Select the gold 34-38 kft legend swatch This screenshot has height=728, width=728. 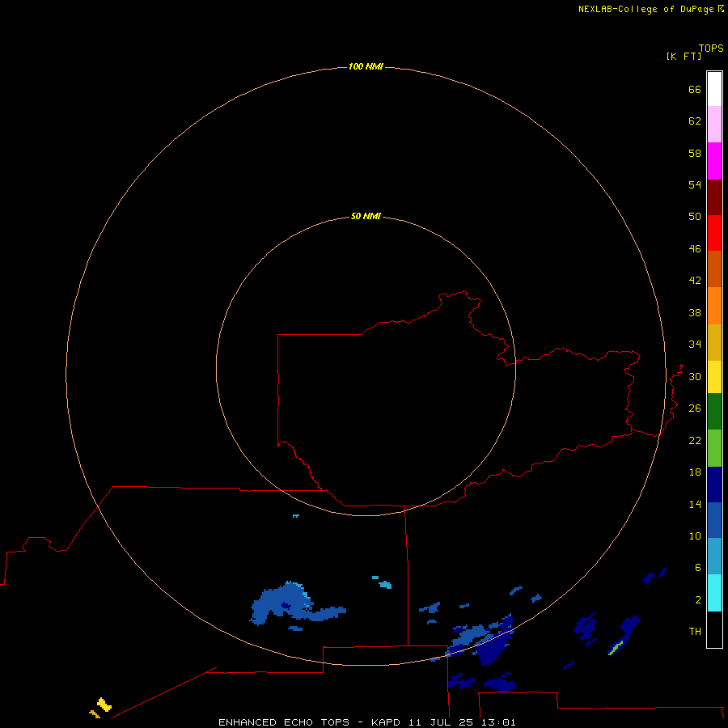pyautogui.click(x=714, y=342)
